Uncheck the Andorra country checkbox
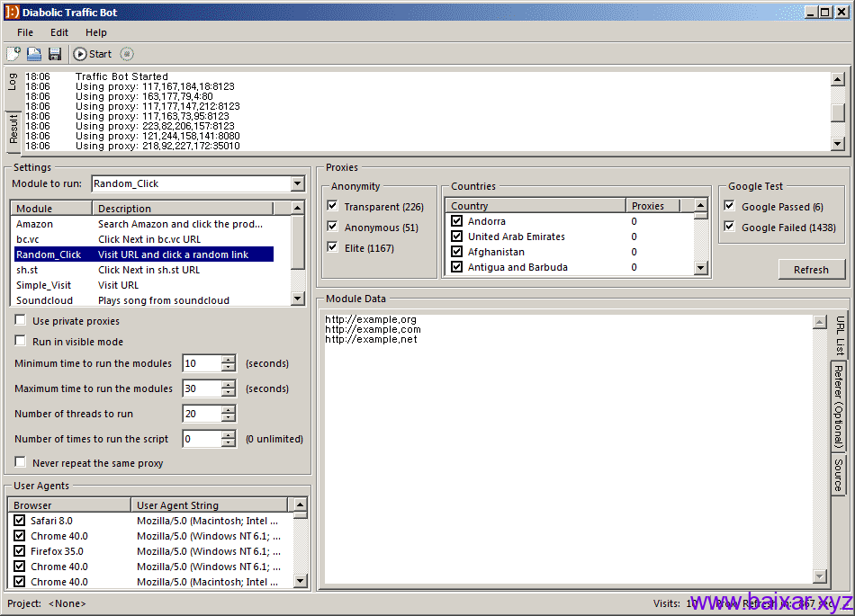The image size is (855, 616). pos(456,220)
